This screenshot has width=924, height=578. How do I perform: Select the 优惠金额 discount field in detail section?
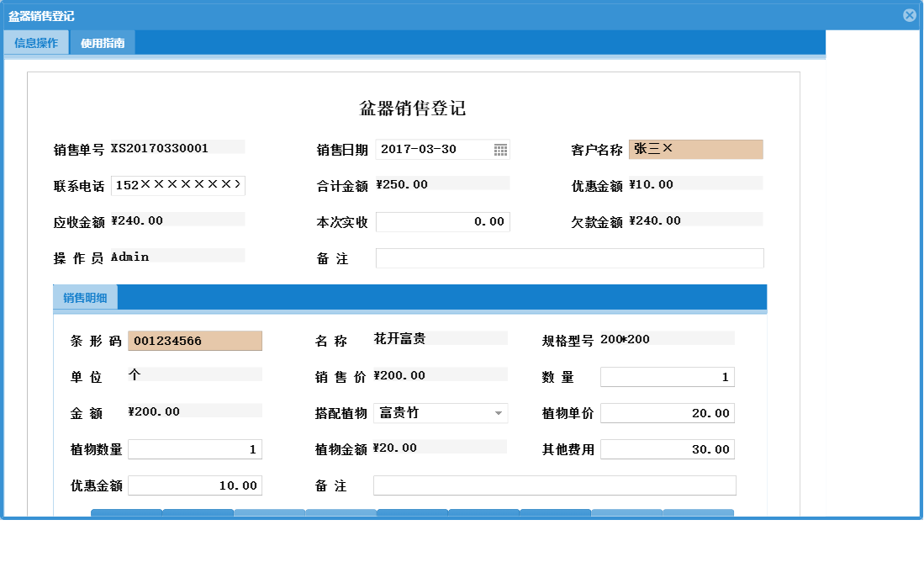(x=194, y=485)
